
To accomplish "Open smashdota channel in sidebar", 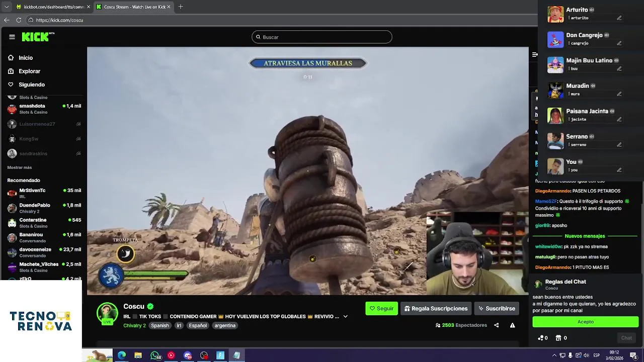I will (x=44, y=109).
